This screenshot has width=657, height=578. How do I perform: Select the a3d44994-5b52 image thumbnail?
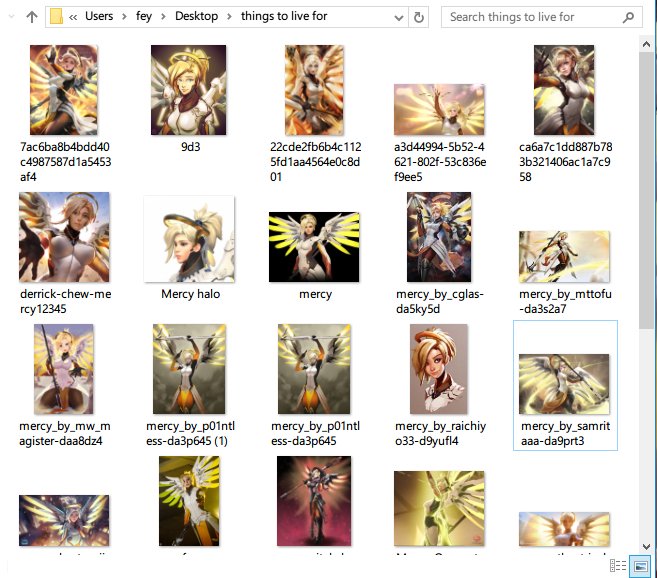click(x=439, y=109)
